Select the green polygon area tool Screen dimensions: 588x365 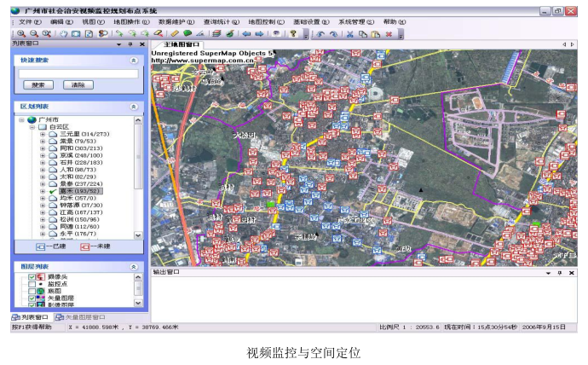(x=187, y=34)
